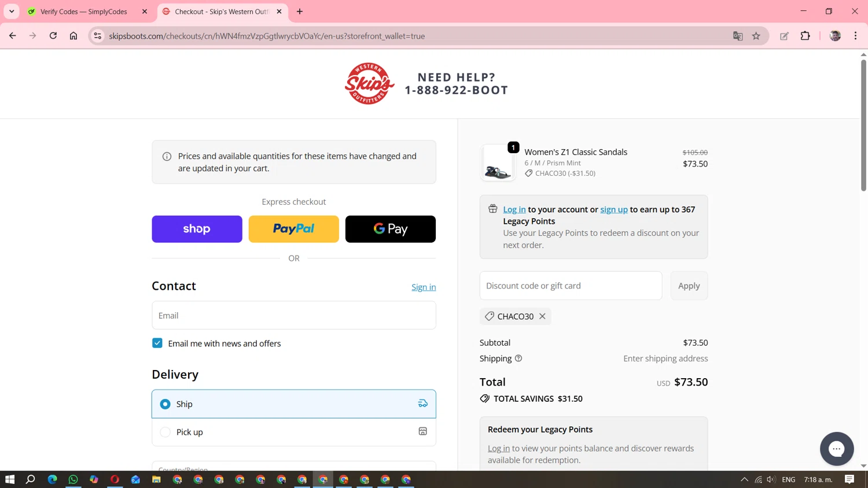Open the sign up link for Legacy Points

tap(614, 209)
